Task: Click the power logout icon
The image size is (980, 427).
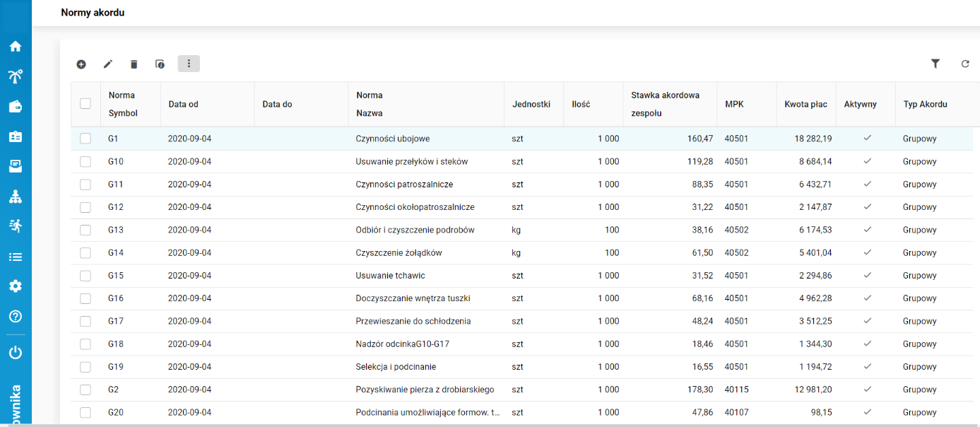Action: coord(16,352)
